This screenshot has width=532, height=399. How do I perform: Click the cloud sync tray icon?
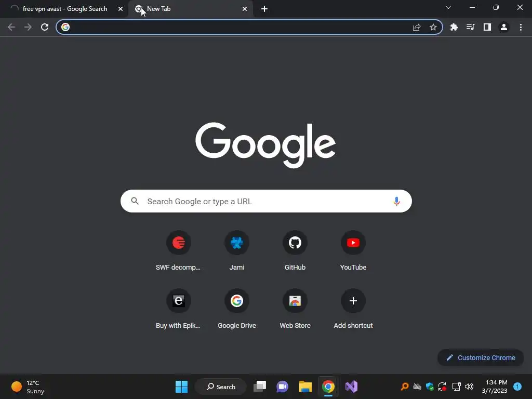click(417, 387)
